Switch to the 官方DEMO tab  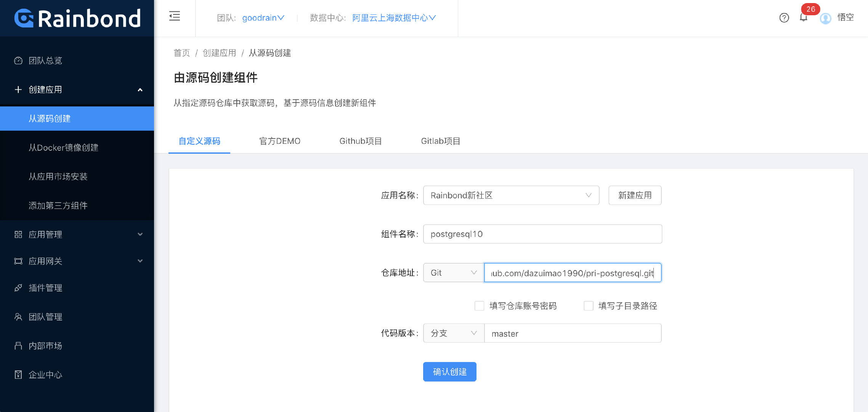(x=280, y=141)
